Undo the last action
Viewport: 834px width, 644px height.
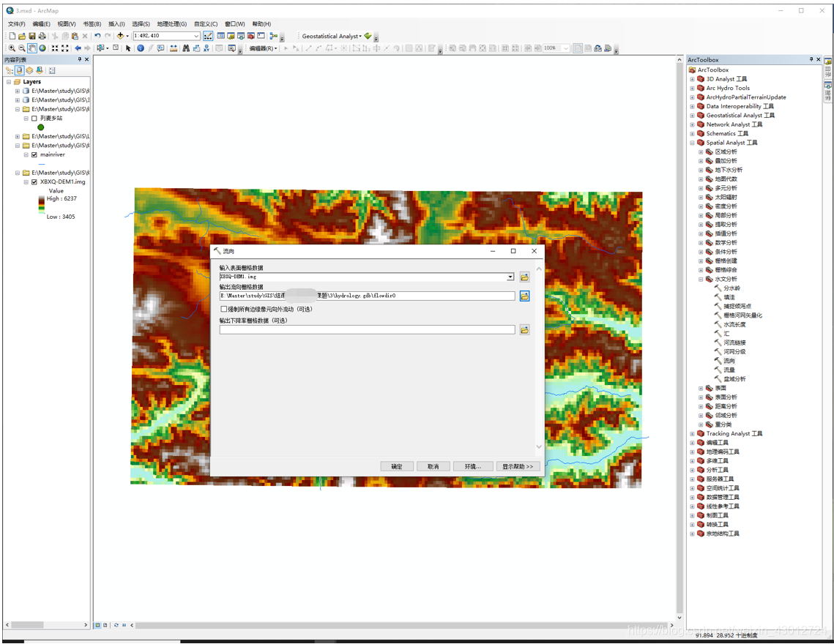(97, 36)
